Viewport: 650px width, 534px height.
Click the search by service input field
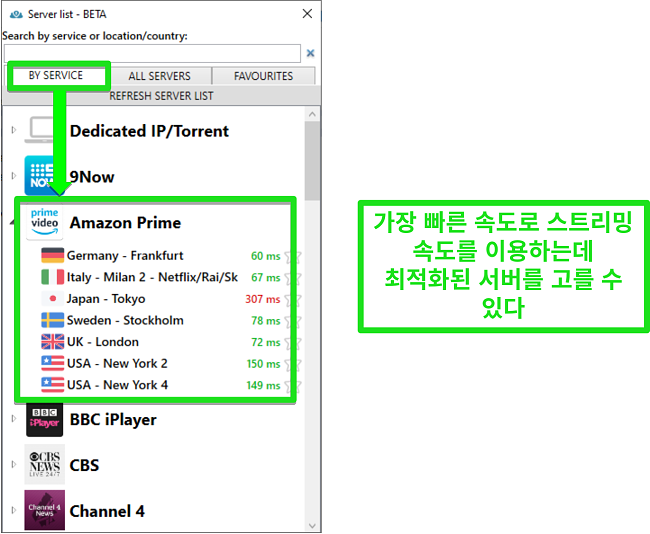tap(152, 53)
